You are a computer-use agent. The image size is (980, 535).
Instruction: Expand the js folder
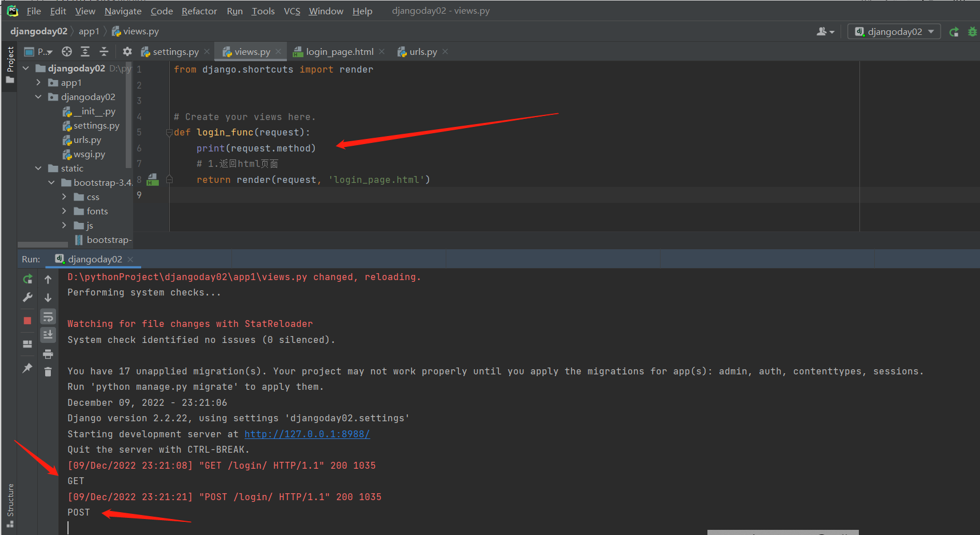pyautogui.click(x=64, y=226)
